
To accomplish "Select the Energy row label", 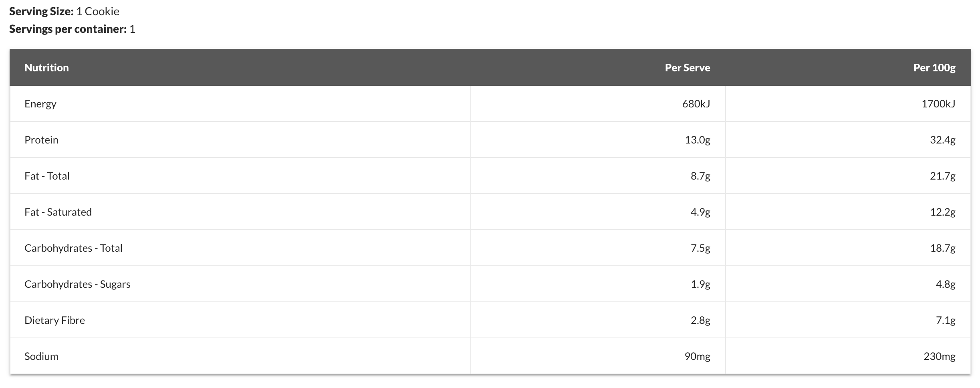I will point(40,104).
